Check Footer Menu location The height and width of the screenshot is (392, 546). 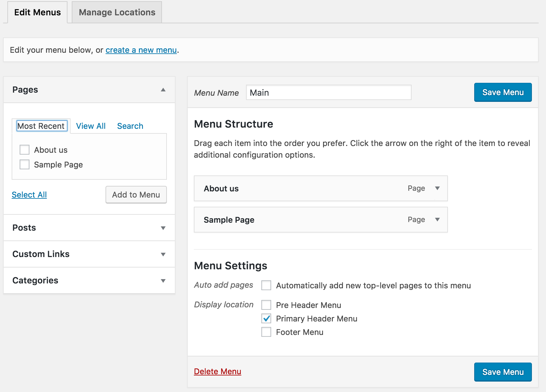tap(266, 332)
